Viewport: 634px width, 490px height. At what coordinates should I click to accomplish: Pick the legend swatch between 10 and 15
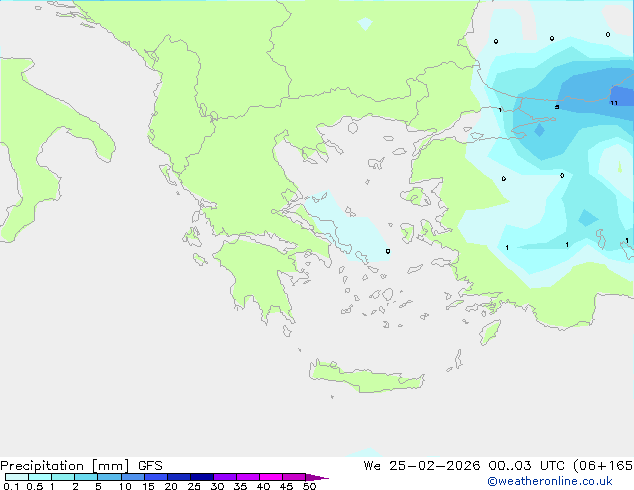click(x=133, y=477)
